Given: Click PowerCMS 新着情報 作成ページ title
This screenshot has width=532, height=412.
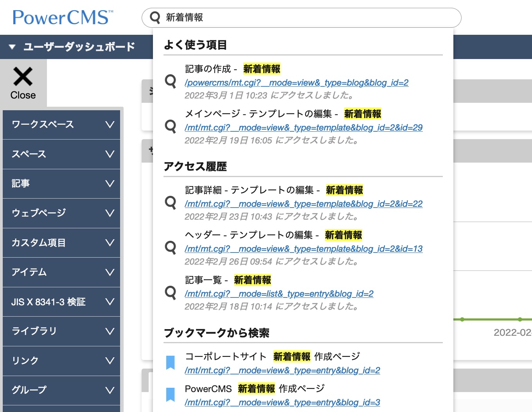Looking at the screenshot, I should click(x=255, y=389).
